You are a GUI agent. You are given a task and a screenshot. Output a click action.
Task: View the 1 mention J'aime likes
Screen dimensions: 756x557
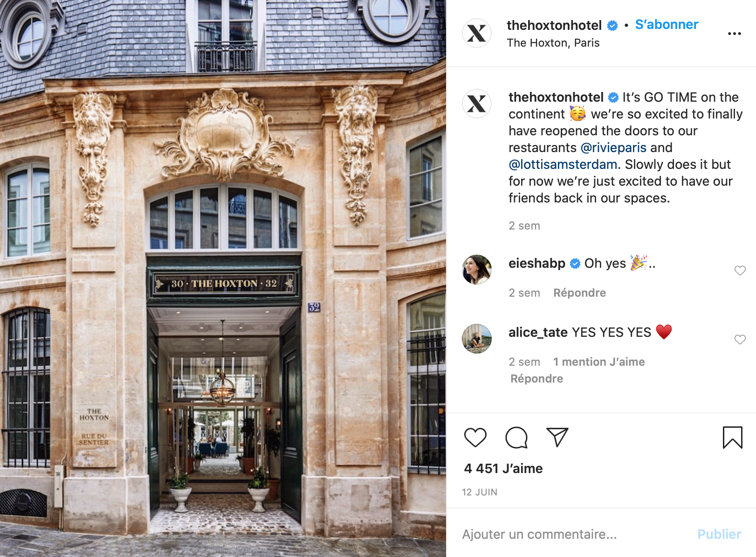(599, 362)
